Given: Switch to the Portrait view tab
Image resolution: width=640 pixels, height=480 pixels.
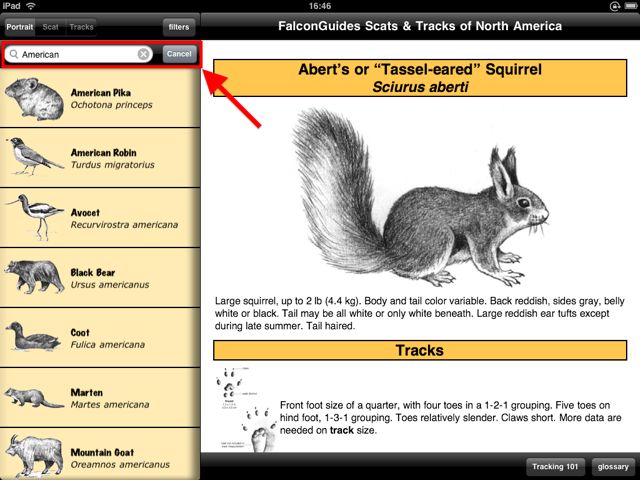Looking at the screenshot, I should 20,27.
